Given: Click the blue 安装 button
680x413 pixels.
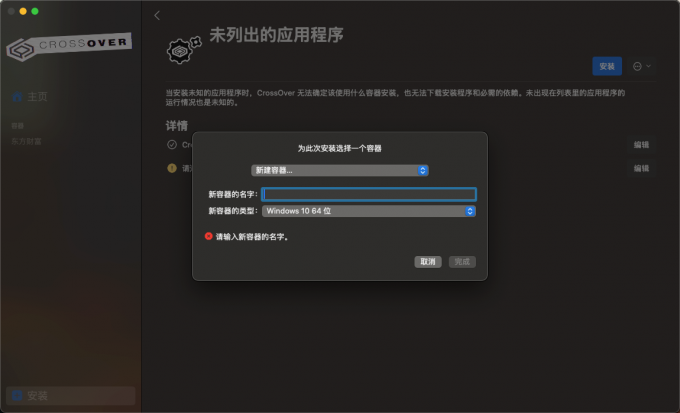Looking at the screenshot, I should pyautogui.click(x=607, y=66).
